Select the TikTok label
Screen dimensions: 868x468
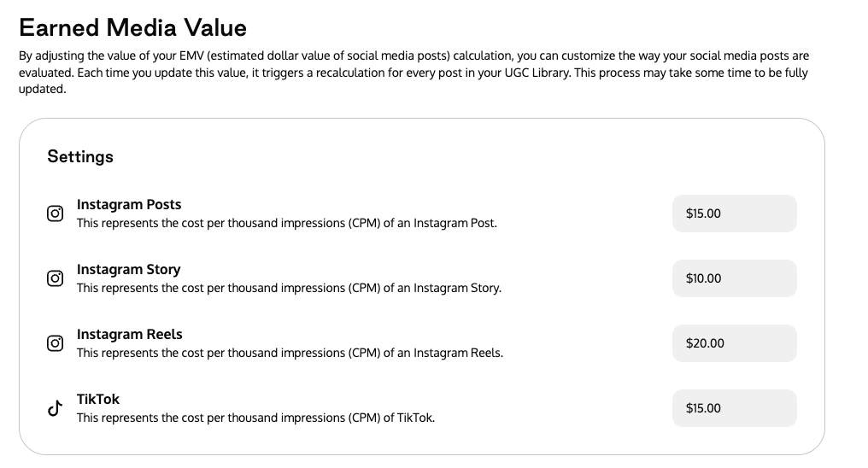click(98, 399)
